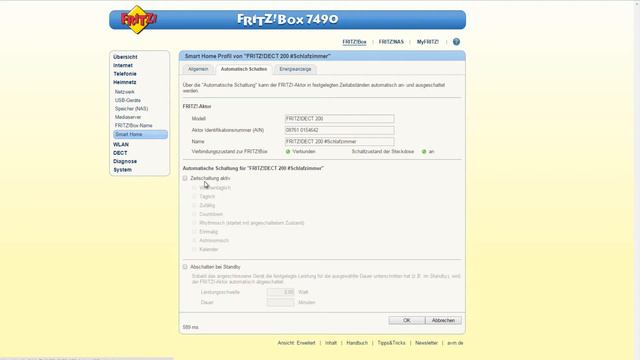Open the Newsletter footer link
The width and height of the screenshot is (640, 360).
pyautogui.click(x=427, y=343)
